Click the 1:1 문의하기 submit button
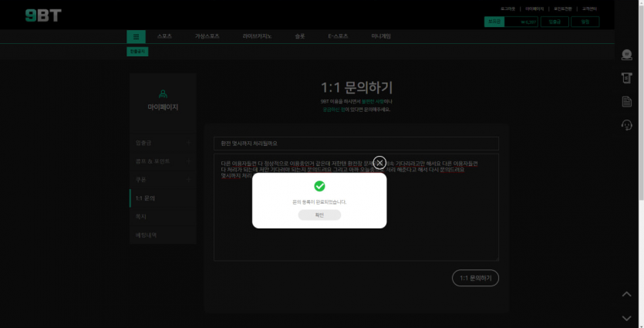 (x=475, y=278)
